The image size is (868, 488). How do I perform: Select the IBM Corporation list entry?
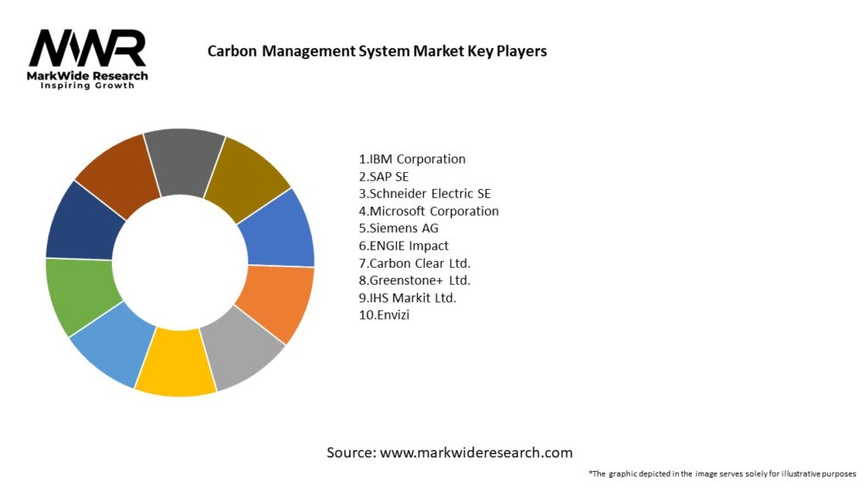(412, 158)
